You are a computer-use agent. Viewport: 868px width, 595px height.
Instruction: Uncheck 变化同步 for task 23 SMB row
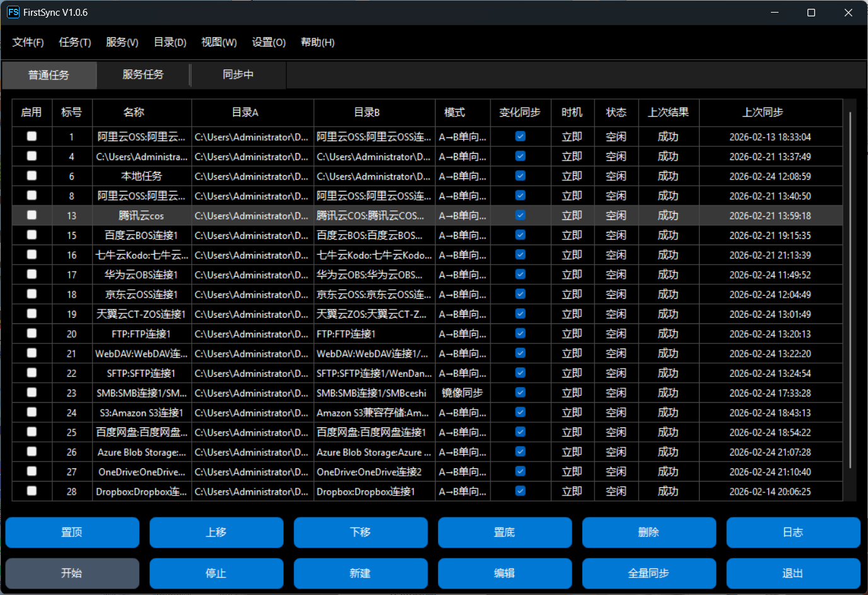(x=520, y=393)
